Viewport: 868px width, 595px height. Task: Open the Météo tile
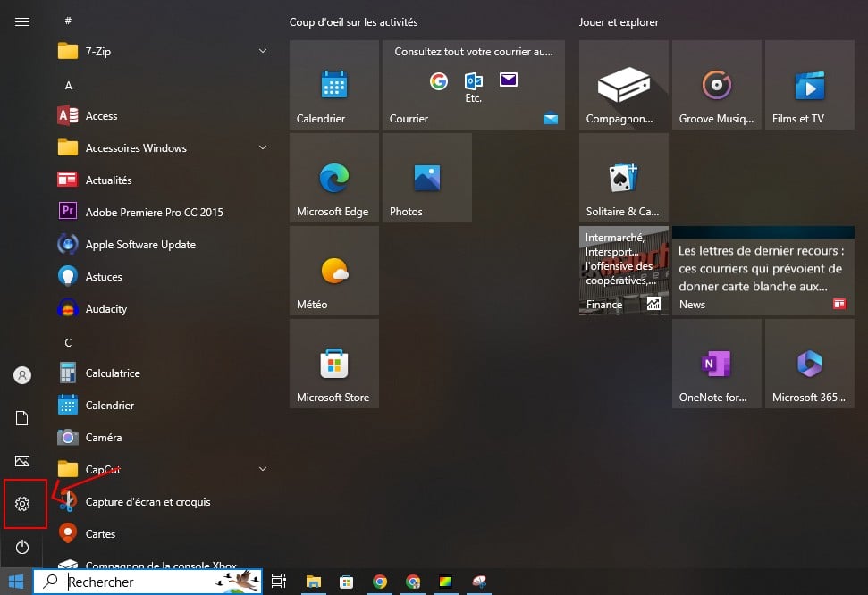(x=334, y=271)
